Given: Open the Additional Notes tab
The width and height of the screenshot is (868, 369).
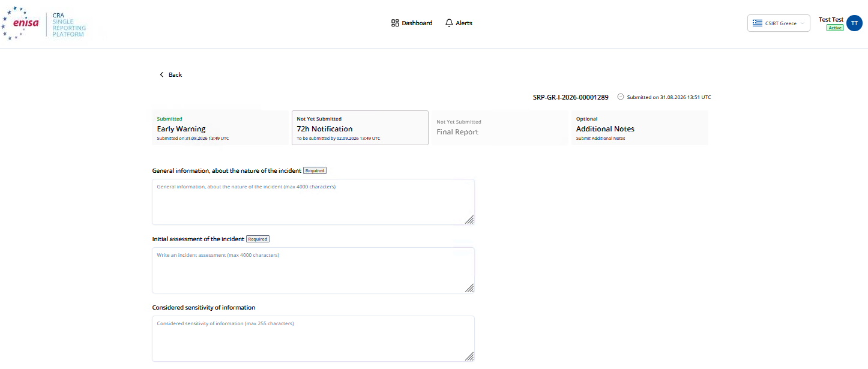Looking at the screenshot, I should 640,128.
